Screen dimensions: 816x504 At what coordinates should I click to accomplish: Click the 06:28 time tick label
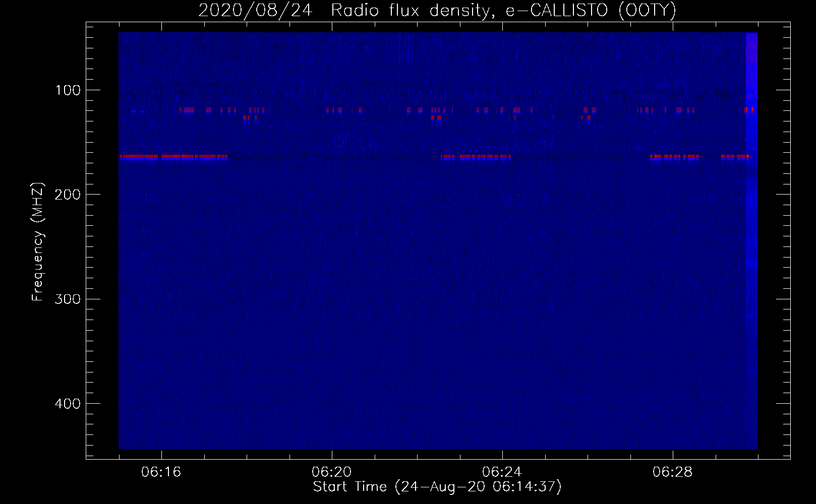[673, 472]
